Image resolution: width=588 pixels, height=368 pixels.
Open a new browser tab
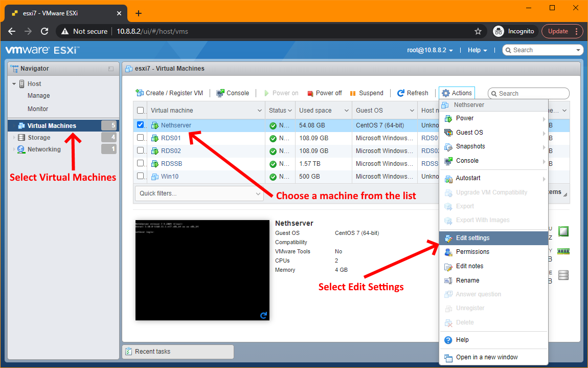point(139,13)
